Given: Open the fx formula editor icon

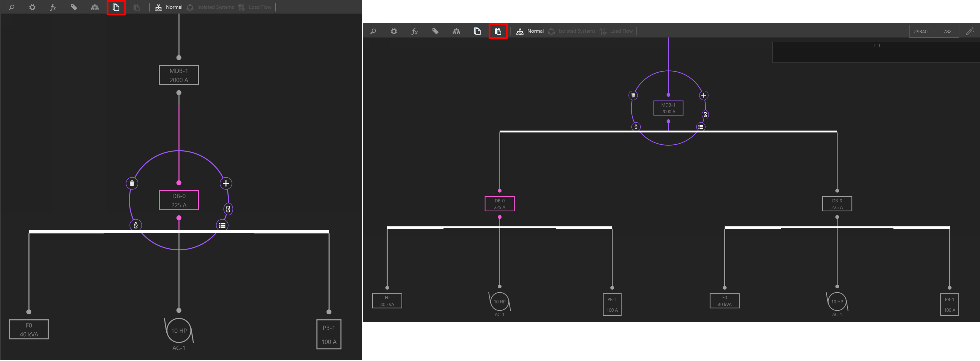Looking at the screenshot, I should (53, 7).
